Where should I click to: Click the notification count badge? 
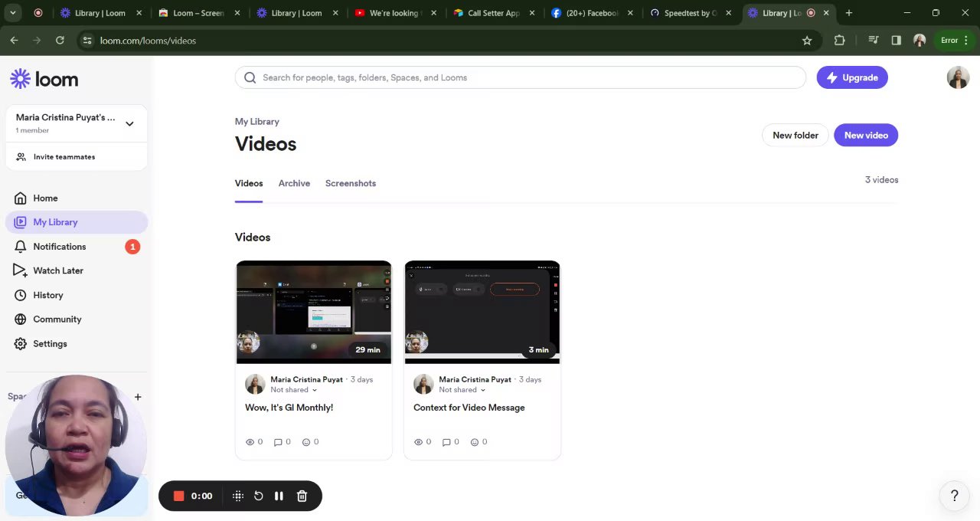coord(132,247)
